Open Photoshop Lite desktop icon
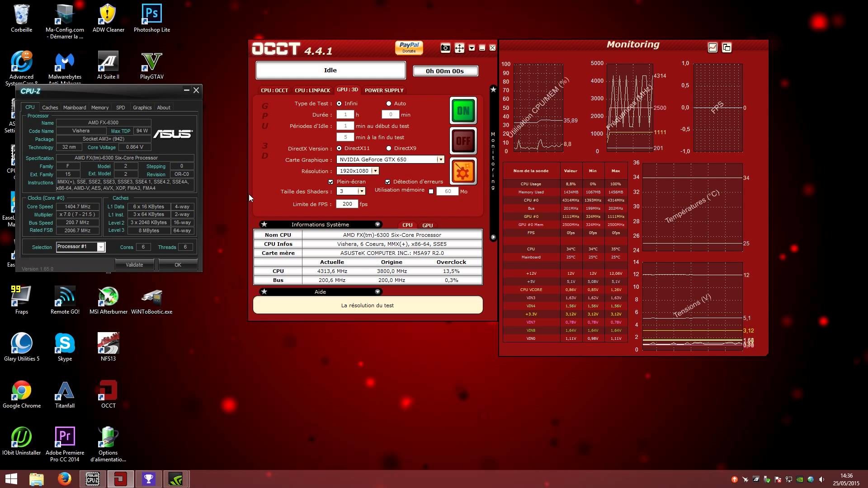The height and width of the screenshot is (488, 868). pyautogui.click(x=152, y=18)
